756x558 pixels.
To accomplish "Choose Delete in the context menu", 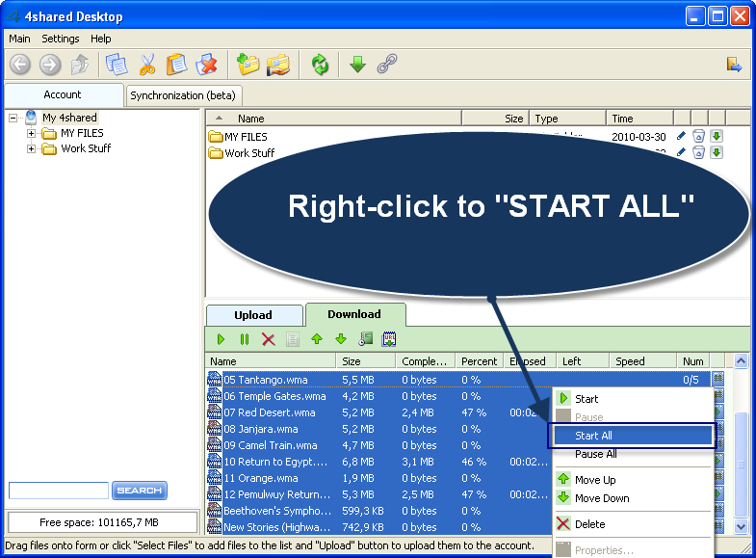I will [633, 524].
